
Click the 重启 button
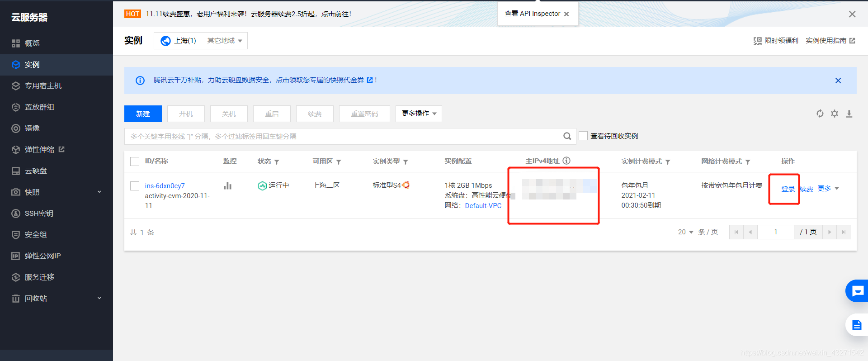[x=272, y=114]
